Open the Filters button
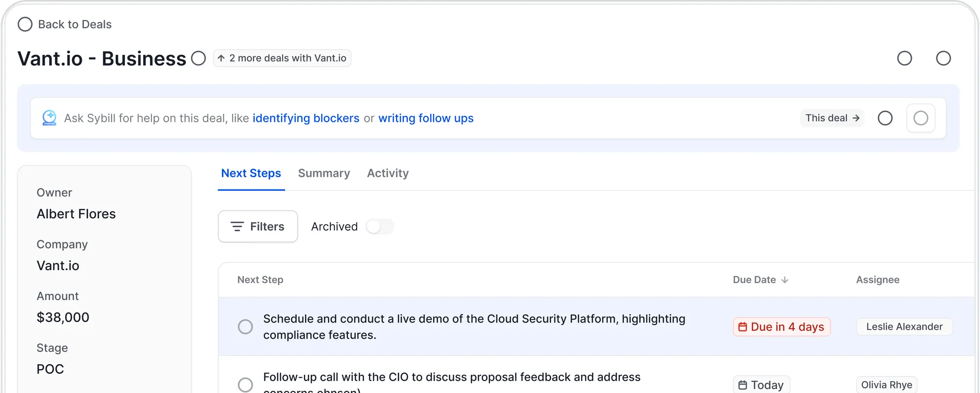The width and height of the screenshot is (980, 393). [258, 227]
